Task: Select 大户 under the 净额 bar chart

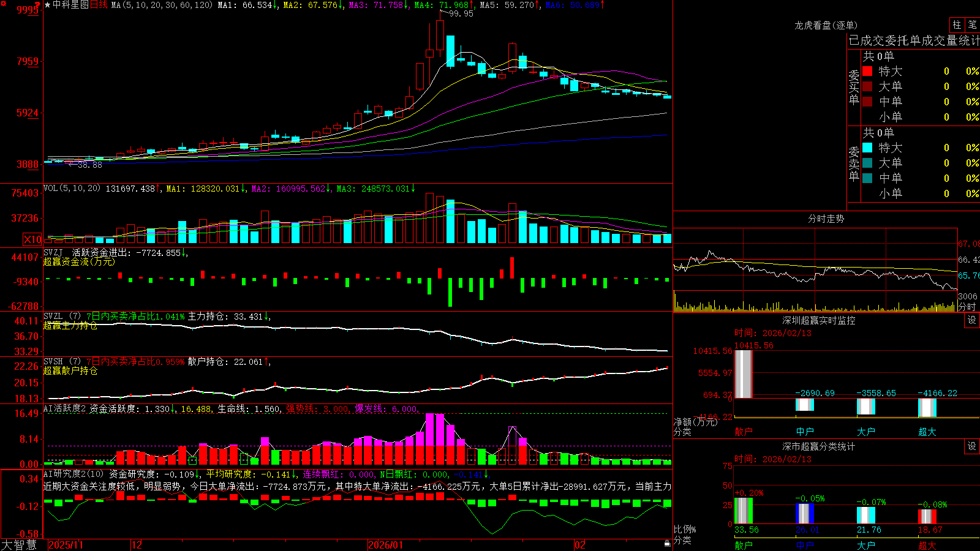Action: (866, 432)
